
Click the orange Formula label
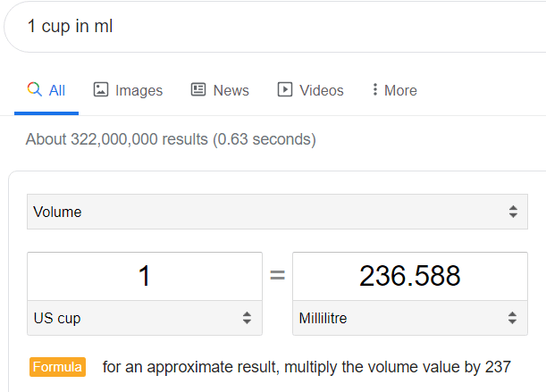pyautogui.click(x=57, y=367)
